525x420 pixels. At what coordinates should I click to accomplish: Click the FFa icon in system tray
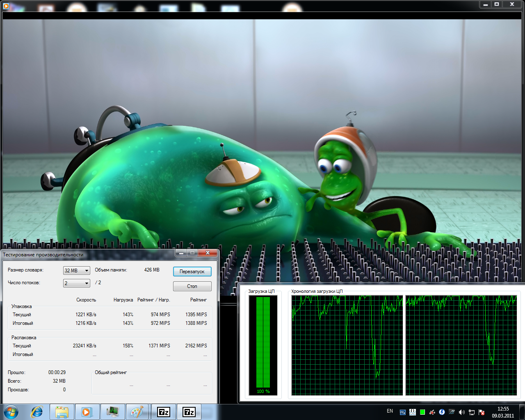403,412
